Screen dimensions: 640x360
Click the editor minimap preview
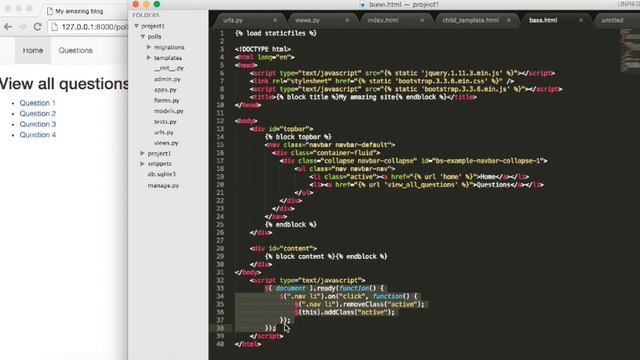click(x=629, y=50)
